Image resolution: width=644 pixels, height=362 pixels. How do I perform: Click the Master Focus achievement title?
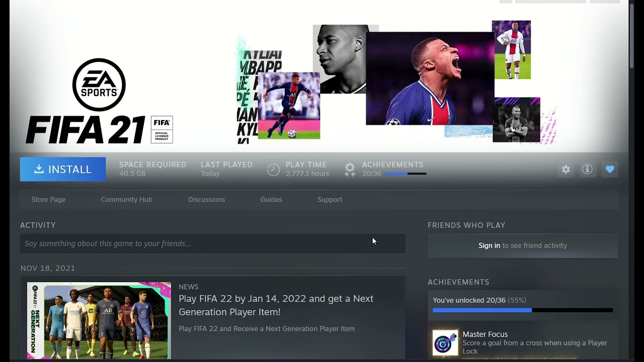click(x=485, y=334)
